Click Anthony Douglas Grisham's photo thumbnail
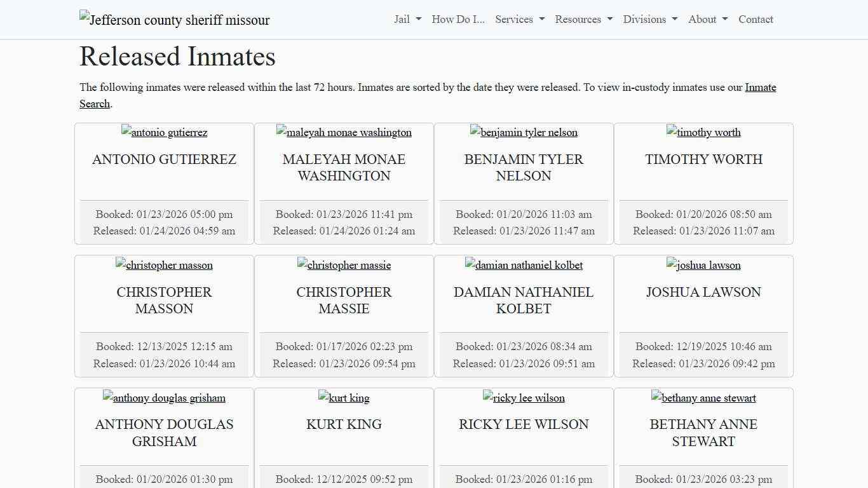Viewport: 868px width, 488px height. tap(164, 398)
